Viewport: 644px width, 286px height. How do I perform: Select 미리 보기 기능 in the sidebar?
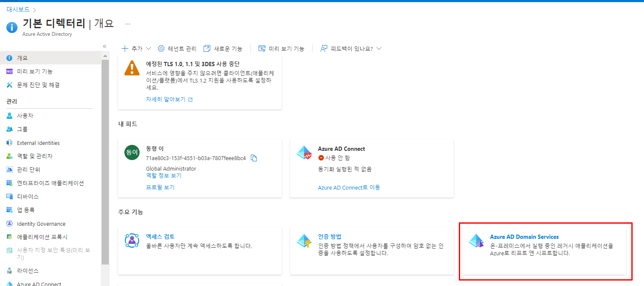(51, 71)
